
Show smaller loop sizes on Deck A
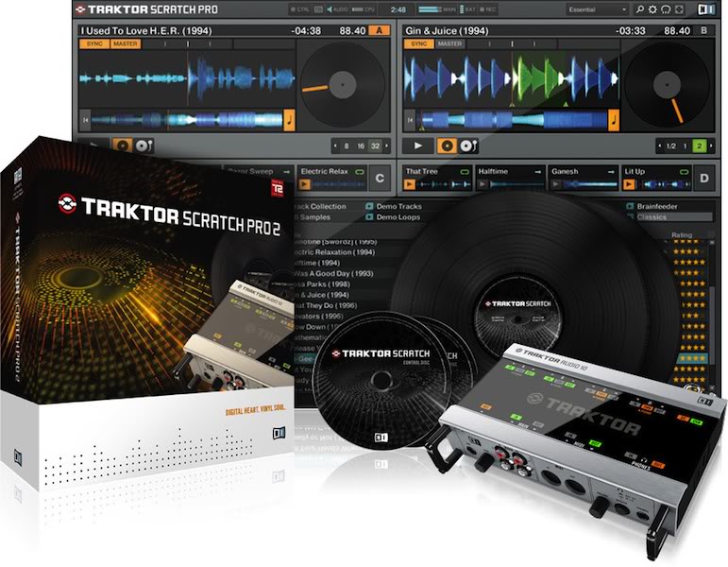pos(335,146)
